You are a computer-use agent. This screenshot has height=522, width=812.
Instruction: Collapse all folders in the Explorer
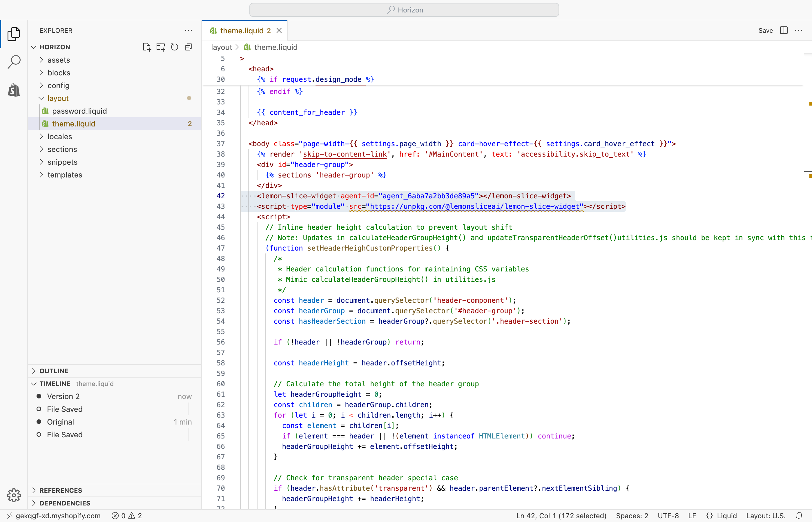(188, 47)
